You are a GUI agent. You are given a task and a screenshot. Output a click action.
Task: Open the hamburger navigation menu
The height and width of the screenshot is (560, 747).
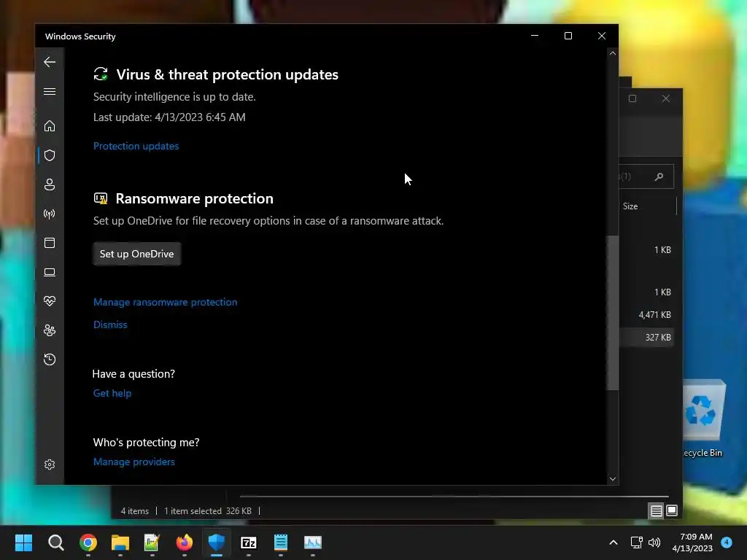coord(50,91)
